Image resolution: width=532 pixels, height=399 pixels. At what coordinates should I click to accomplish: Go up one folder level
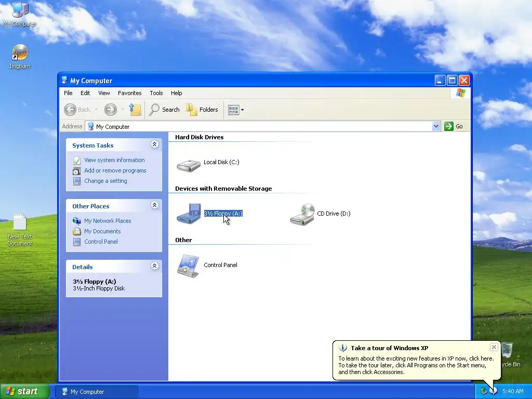coord(135,110)
